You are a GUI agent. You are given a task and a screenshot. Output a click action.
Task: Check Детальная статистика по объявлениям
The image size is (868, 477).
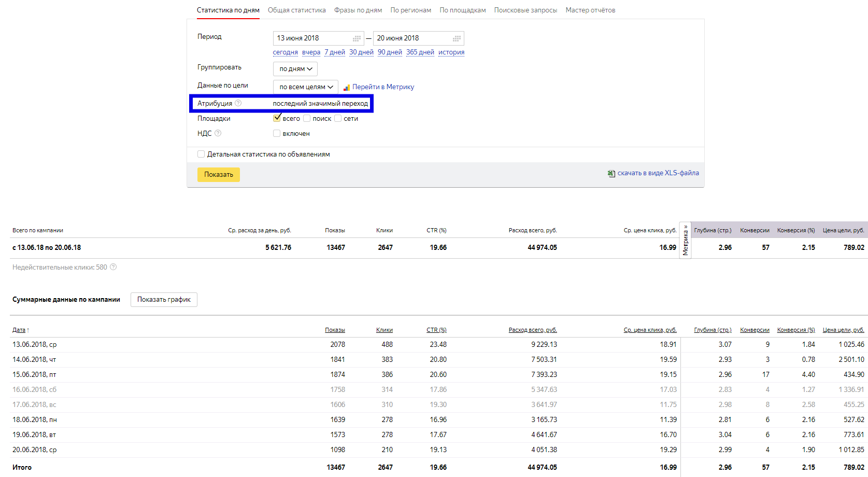[201, 154]
